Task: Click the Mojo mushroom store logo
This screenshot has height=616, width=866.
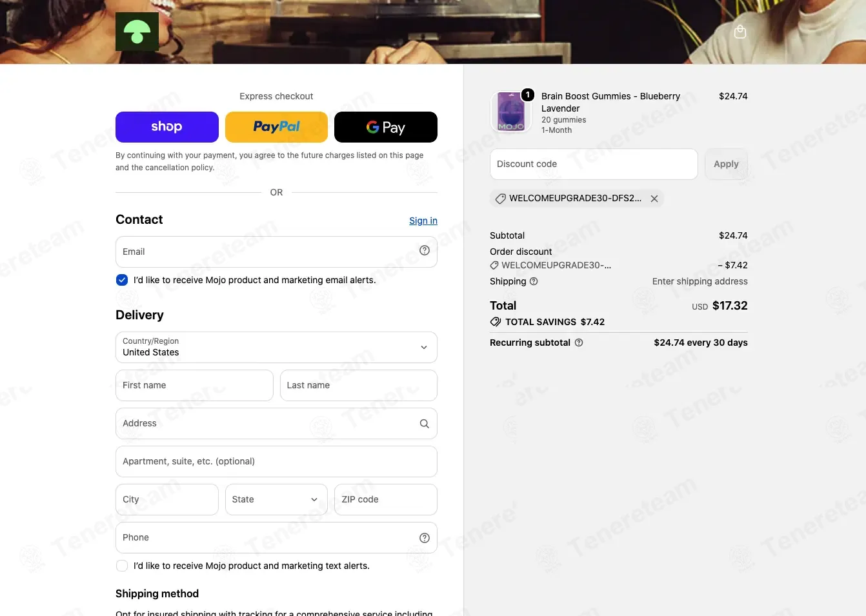Action: tap(137, 32)
